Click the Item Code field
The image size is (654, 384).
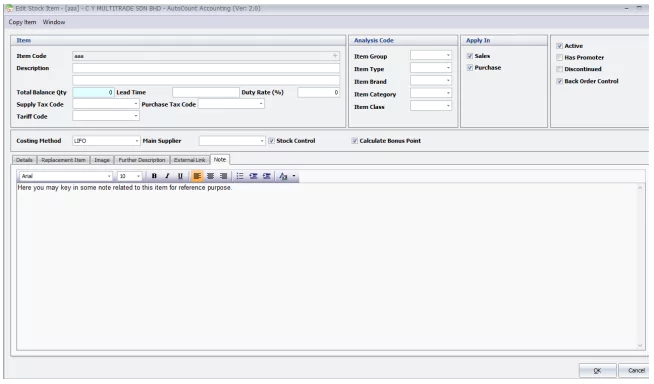tap(206, 56)
